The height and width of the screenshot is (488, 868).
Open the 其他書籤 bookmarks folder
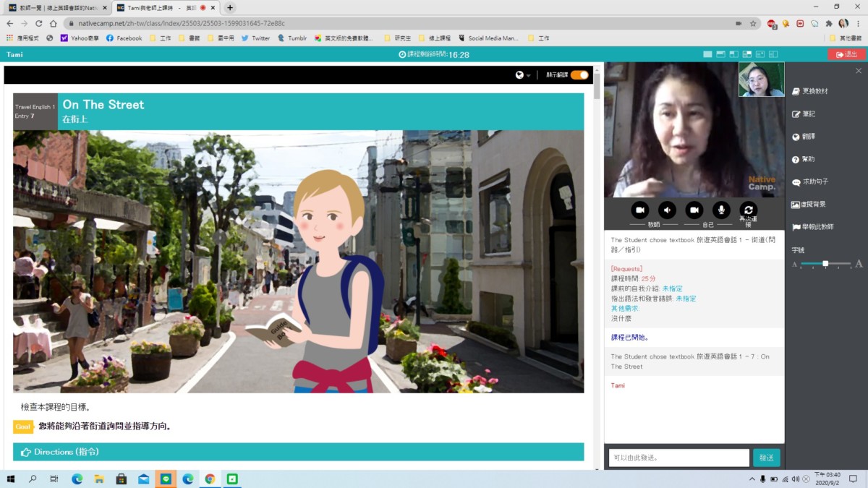(x=846, y=38)
